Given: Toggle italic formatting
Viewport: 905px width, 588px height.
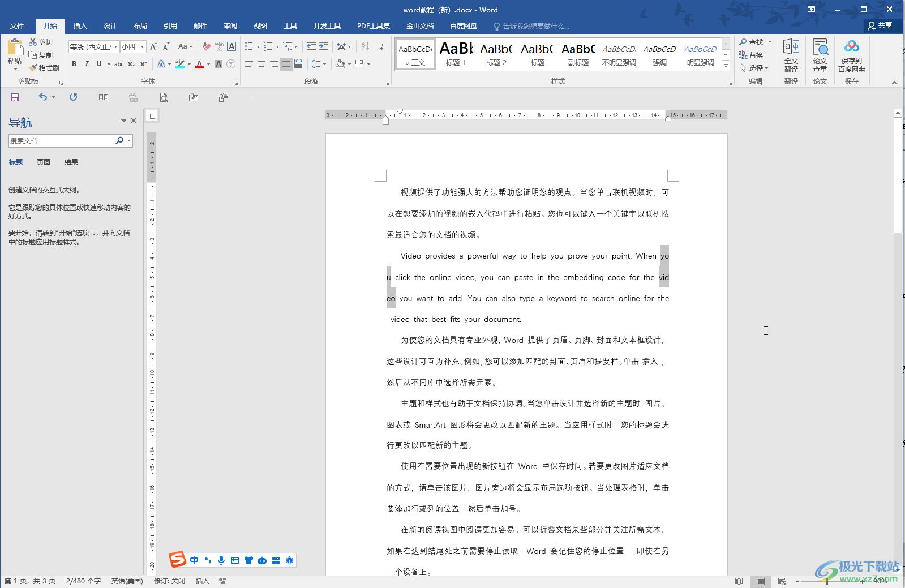Looking at the screenshot, I should [87, 64].
